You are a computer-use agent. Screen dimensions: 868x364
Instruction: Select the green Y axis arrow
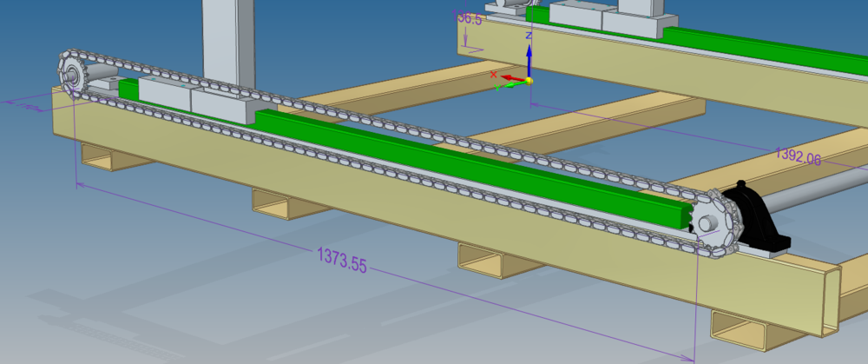click(501, 86)
